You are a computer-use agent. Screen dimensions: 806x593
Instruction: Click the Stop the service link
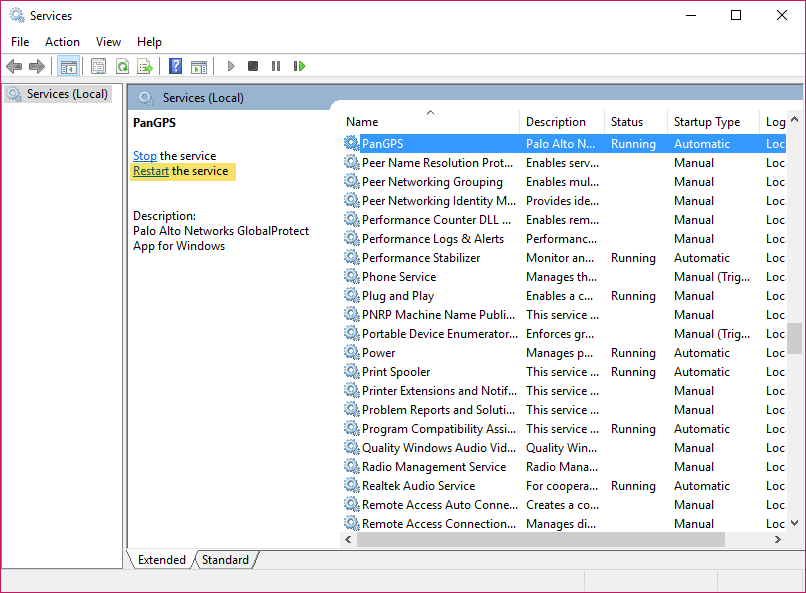tap(145, 156)
